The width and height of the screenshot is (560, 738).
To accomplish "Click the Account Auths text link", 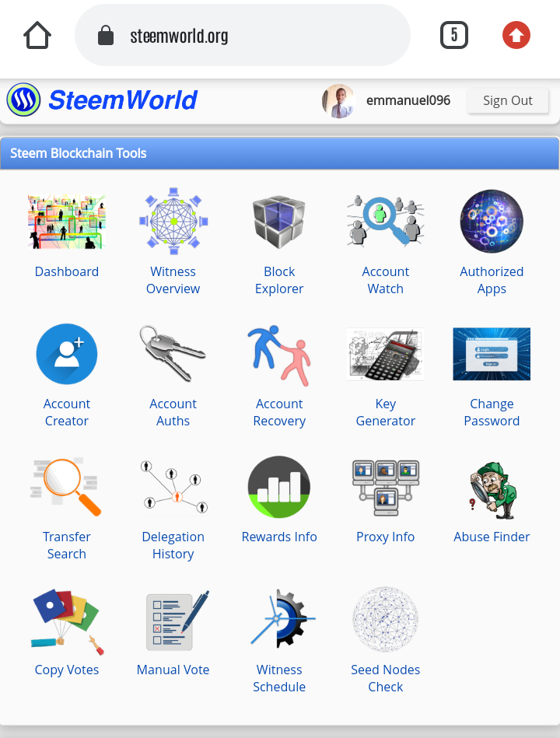I will click(x=173, y=412).
